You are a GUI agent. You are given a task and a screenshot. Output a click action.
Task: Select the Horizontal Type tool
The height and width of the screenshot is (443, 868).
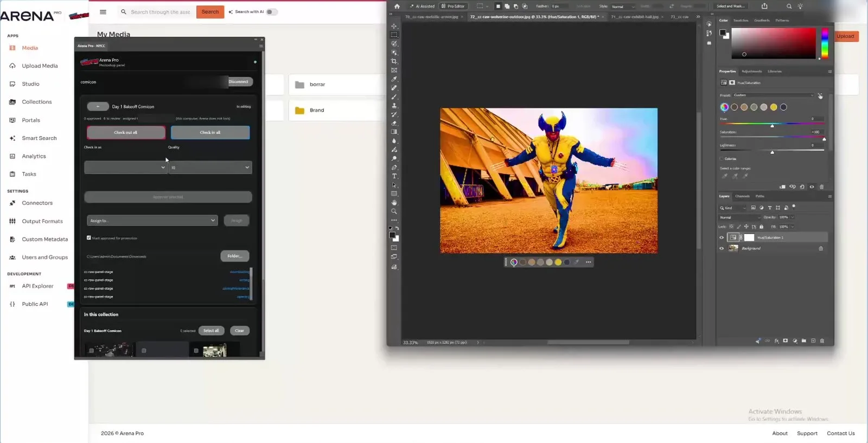[x=394, y=176]
